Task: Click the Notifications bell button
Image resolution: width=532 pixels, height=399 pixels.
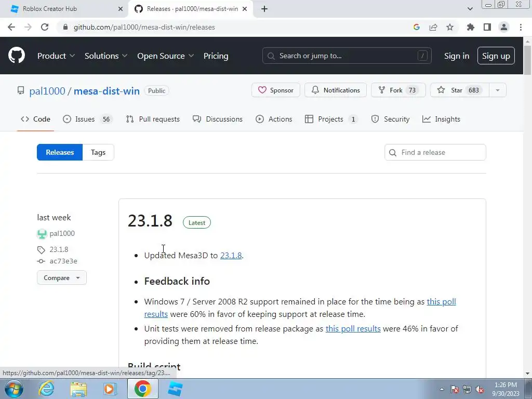Action: pyautogui.click(x=335, y=90)
